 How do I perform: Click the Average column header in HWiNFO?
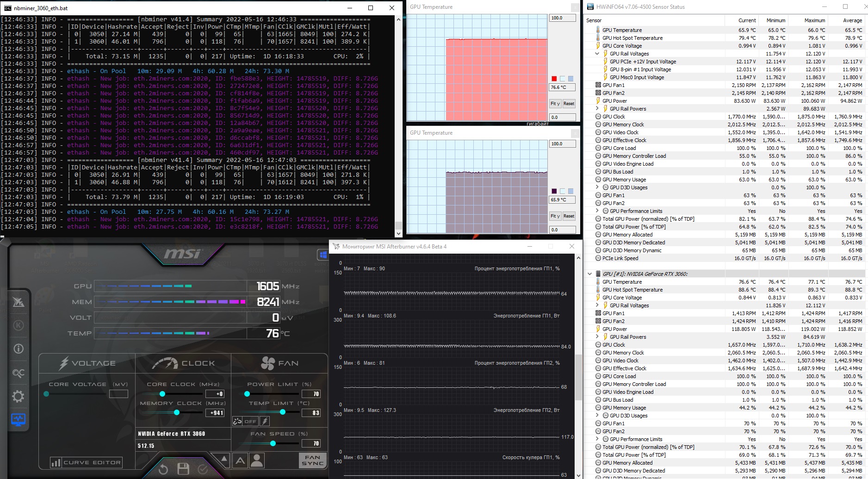click(852, 20)
